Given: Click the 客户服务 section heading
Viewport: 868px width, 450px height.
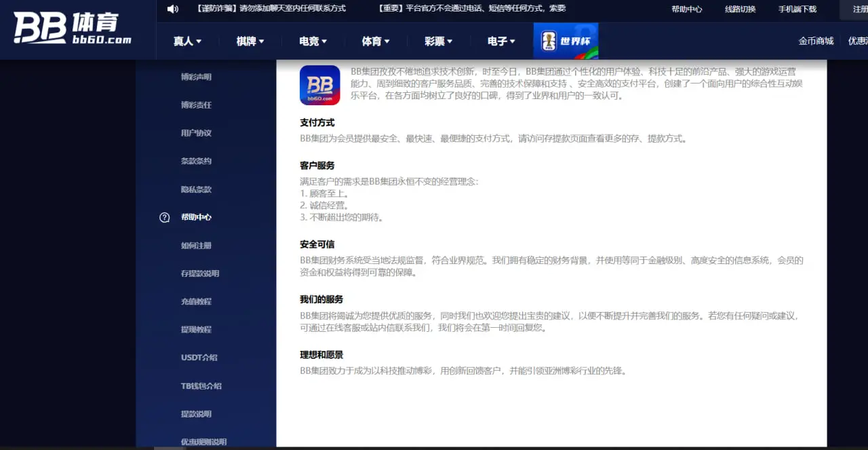Looking at the screenshot, I should (x=317, y=166).
